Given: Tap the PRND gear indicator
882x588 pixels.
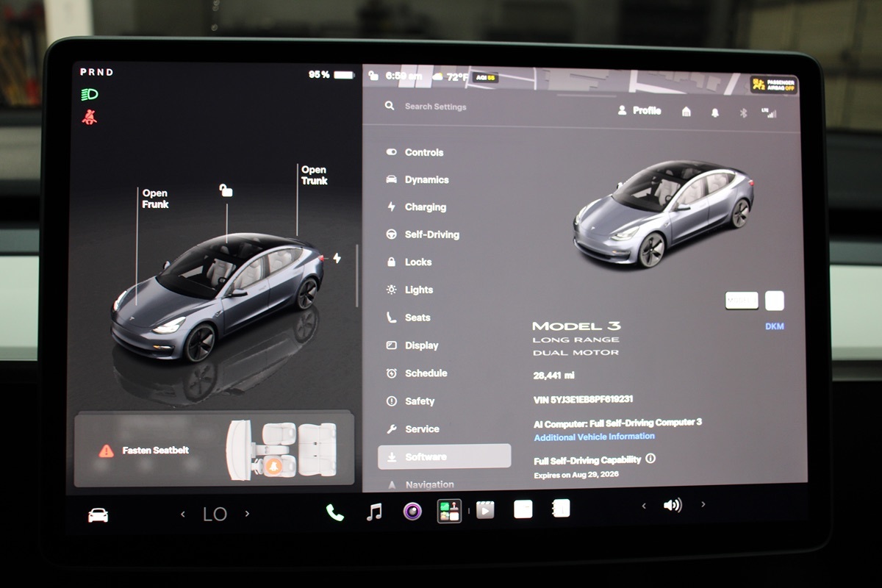Looking at the screenshot, I should 97,72.
